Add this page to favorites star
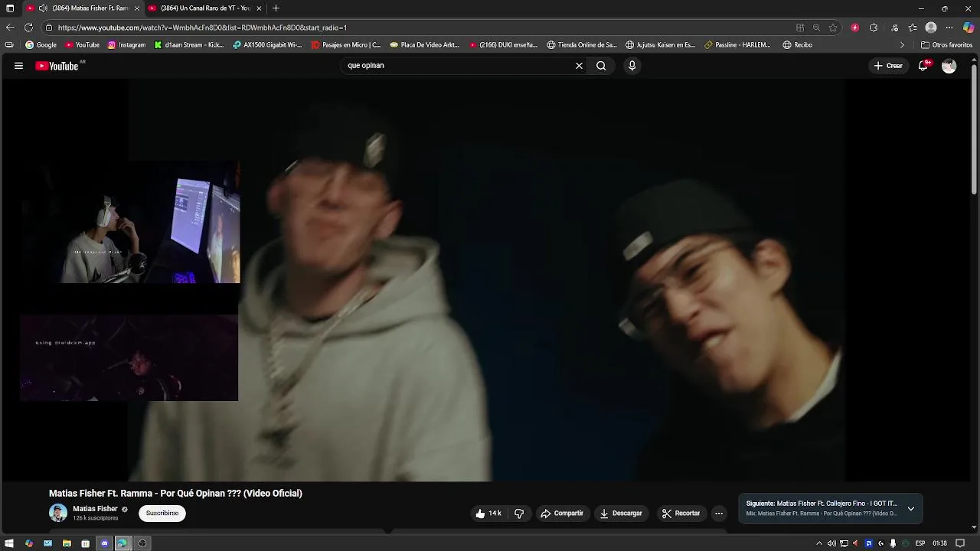The height and width of the screenshot is (551, 980). 833,28
